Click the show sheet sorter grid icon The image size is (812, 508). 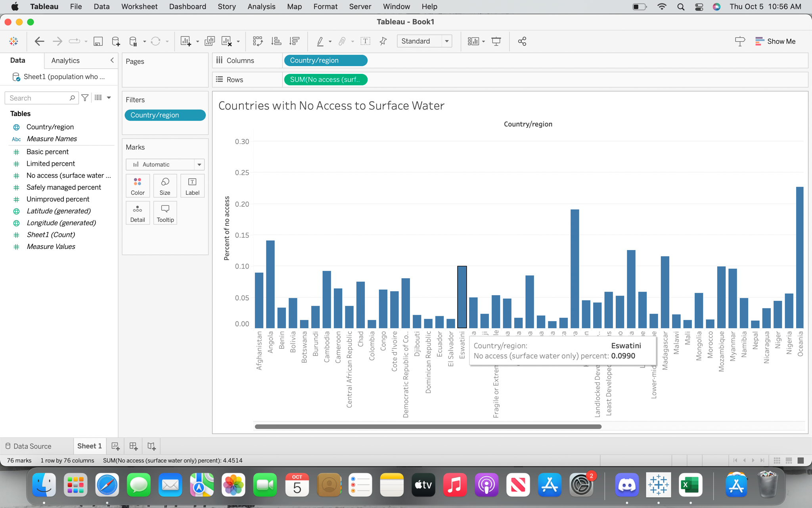click(777, 460)
